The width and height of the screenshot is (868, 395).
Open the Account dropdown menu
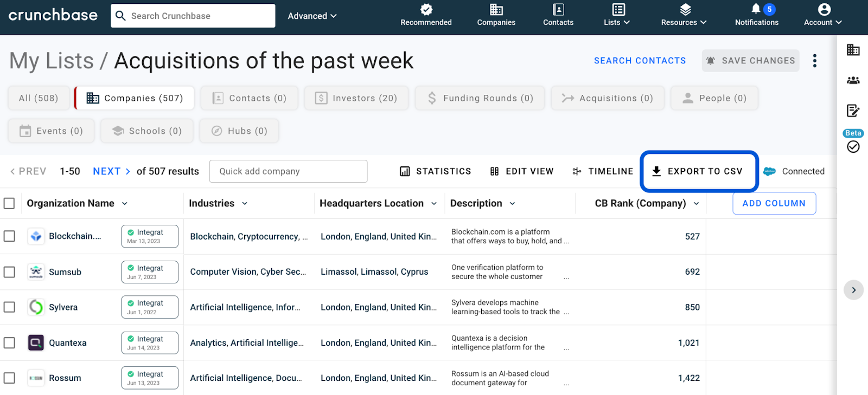click(x=823, y=15)
